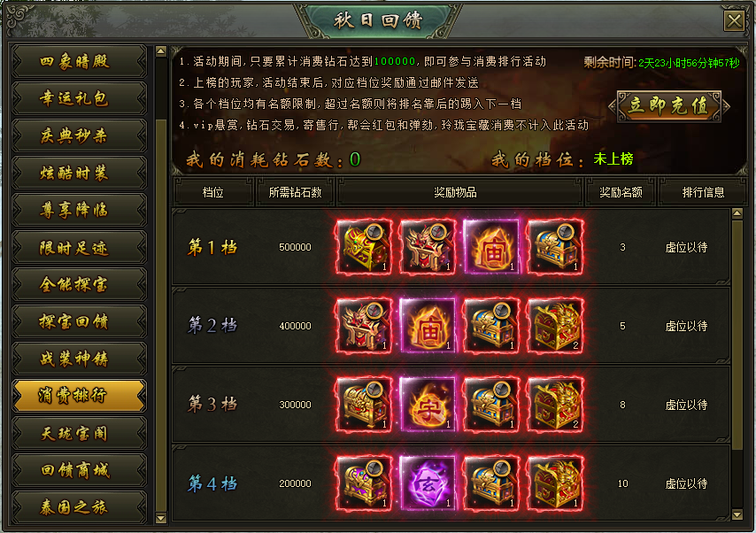Select the purple-gem chest in 第4档 row
This screenshot has width=756, height=533.
tap(364, 483)
